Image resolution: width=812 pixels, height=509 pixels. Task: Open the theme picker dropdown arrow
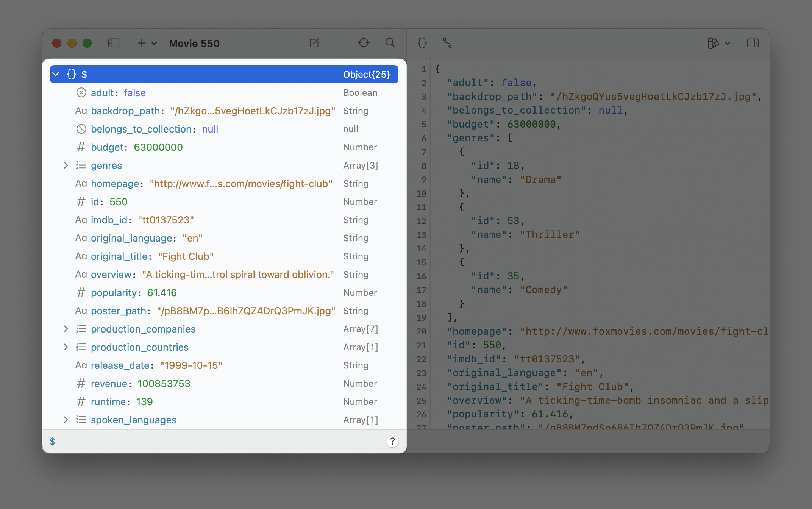pos(728,43)
